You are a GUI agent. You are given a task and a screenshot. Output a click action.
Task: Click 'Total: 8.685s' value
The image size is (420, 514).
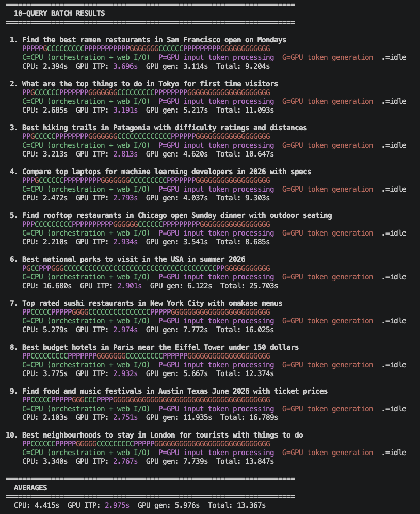click(x=243, y=242)
